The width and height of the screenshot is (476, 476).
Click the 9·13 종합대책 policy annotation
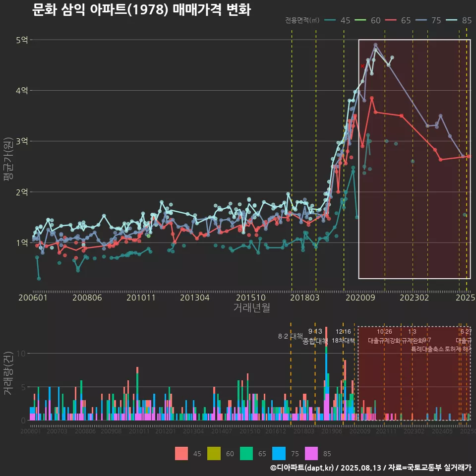(315, 336)
